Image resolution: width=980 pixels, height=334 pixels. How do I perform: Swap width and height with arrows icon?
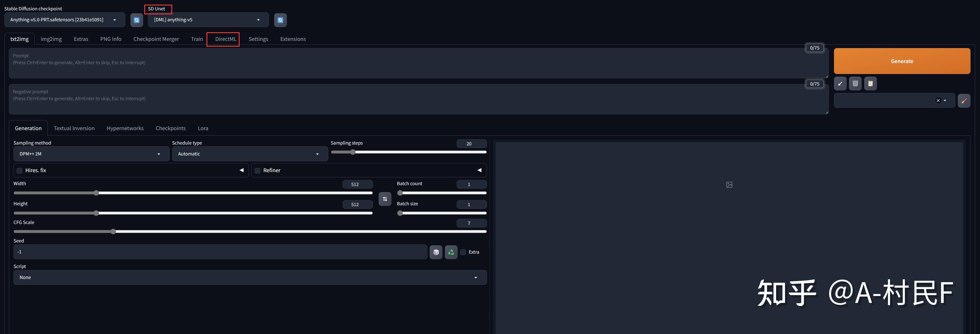click(385, 199)
